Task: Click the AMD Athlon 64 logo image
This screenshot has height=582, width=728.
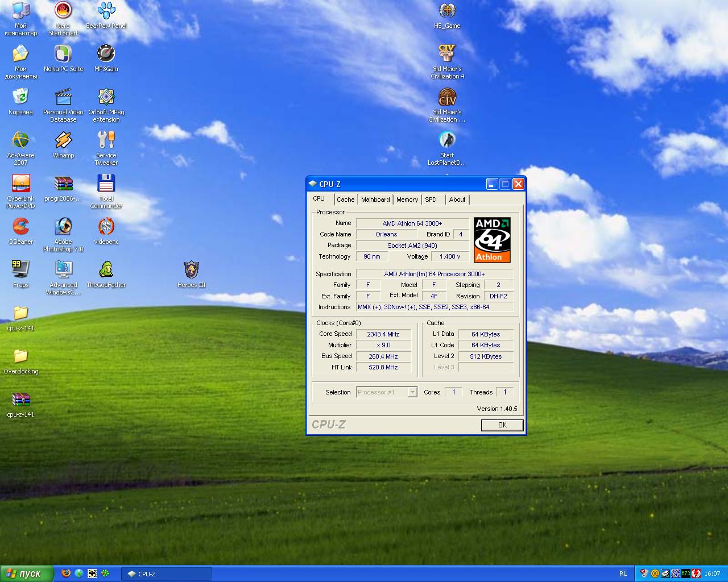Action: point(492,240)
